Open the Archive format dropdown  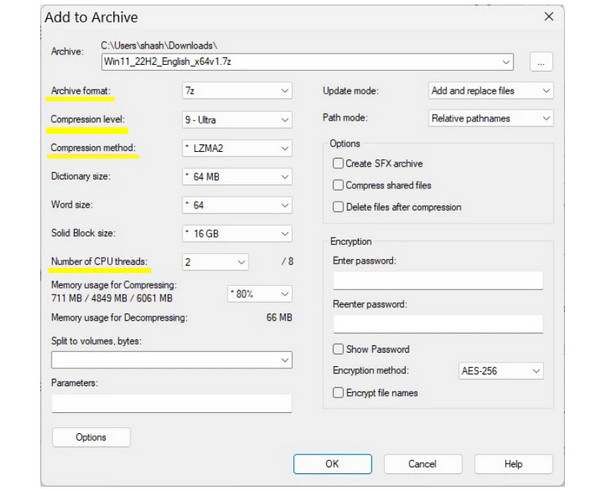coord(237,91)
